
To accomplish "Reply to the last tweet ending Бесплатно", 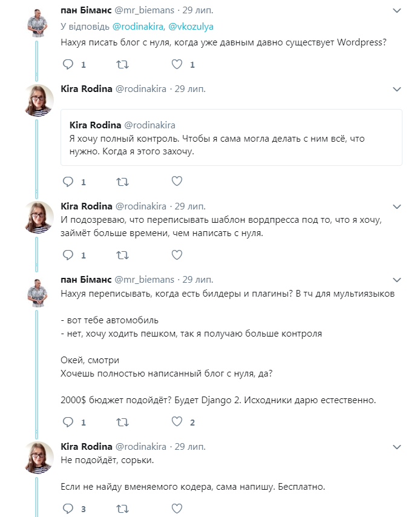I will 68,508.
